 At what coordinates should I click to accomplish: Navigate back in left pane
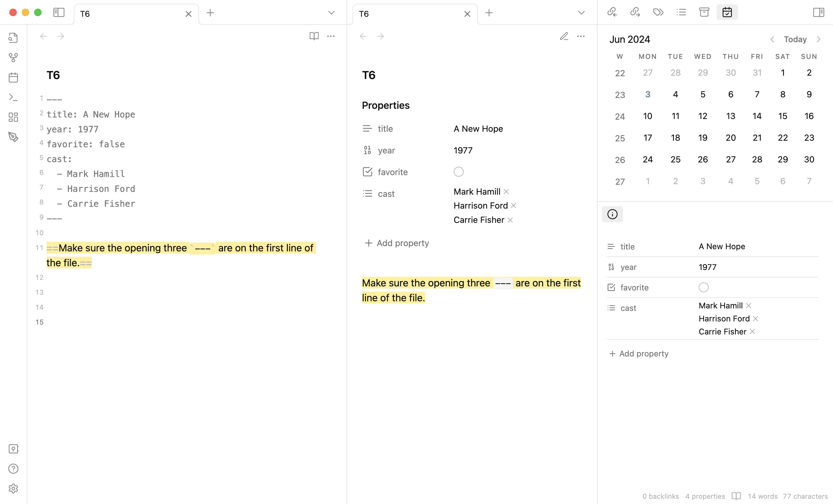[x=43, y=36]
